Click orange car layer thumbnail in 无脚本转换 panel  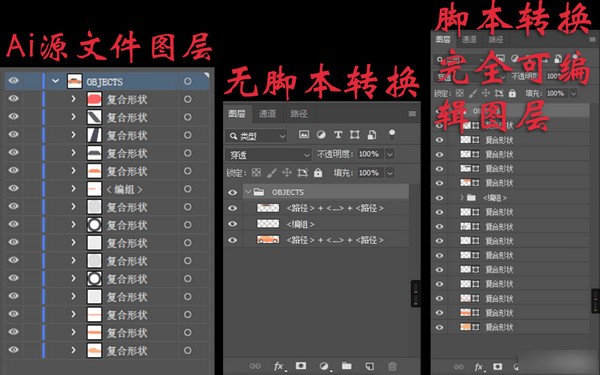(268, 240)
